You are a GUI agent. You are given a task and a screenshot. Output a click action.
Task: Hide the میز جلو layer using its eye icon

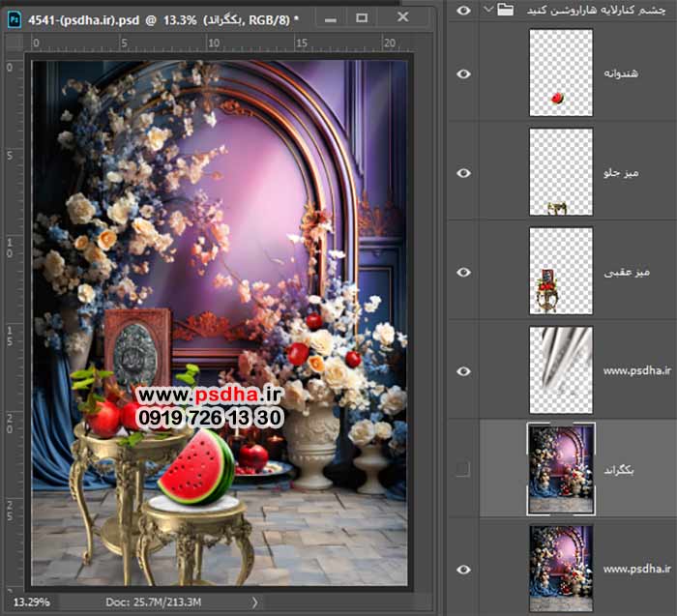463,172
